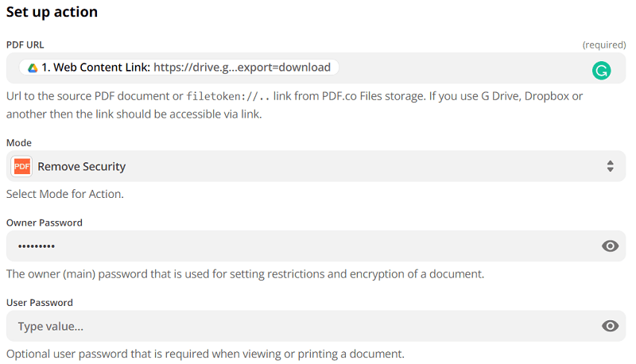
Task: Click empty area of PDF URL field
Action: (461, 68)
